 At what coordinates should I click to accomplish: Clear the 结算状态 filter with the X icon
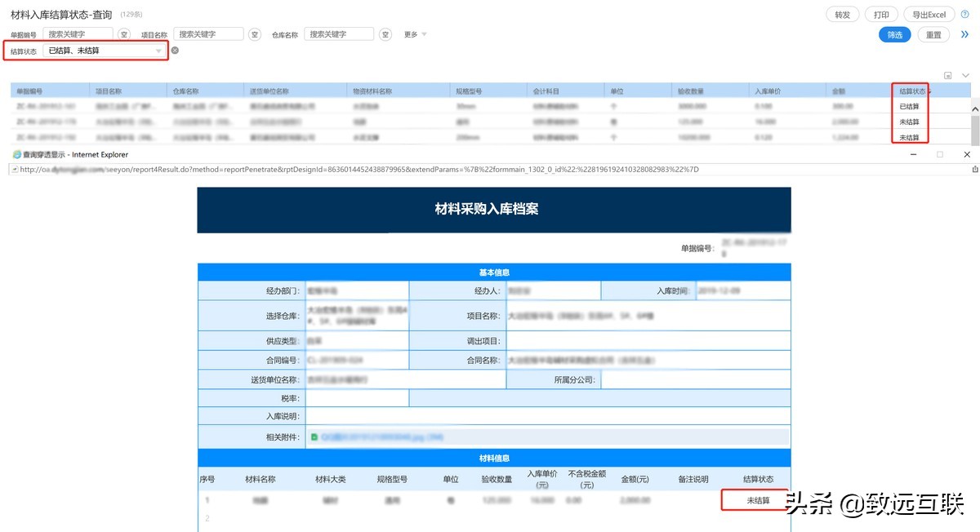click(x=175, y=51)
